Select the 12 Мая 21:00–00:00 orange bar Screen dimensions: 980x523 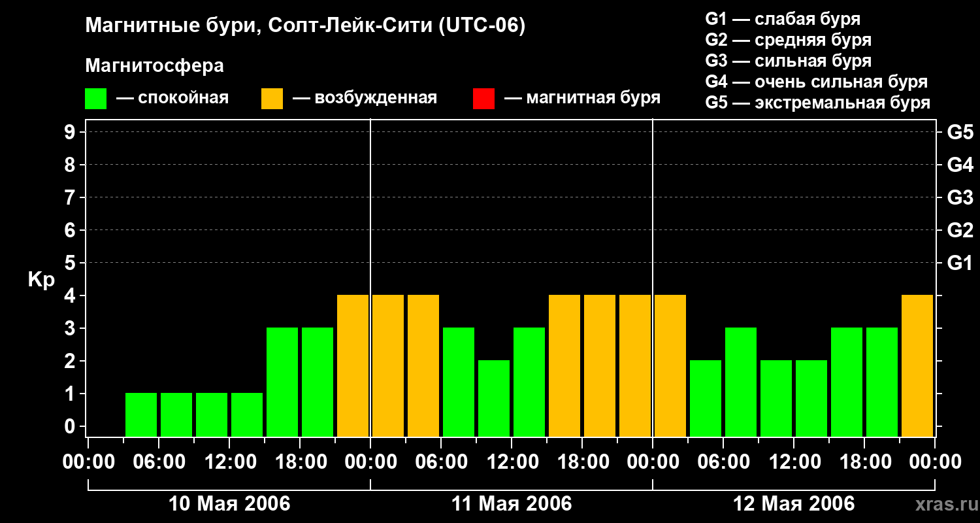click(917, 365)
